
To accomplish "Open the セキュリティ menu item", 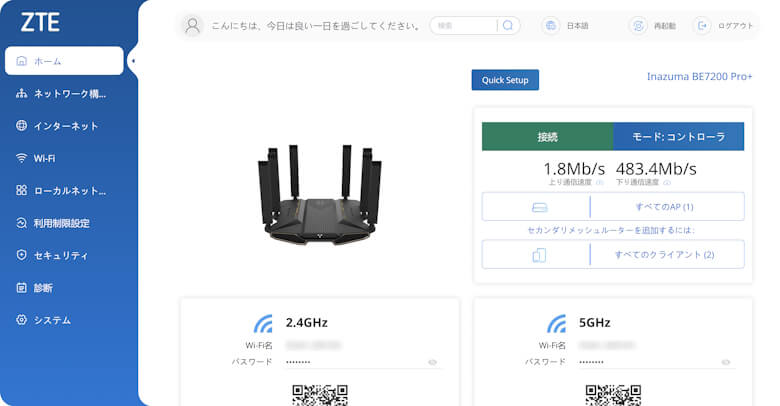I will click(x=60, y=255).
